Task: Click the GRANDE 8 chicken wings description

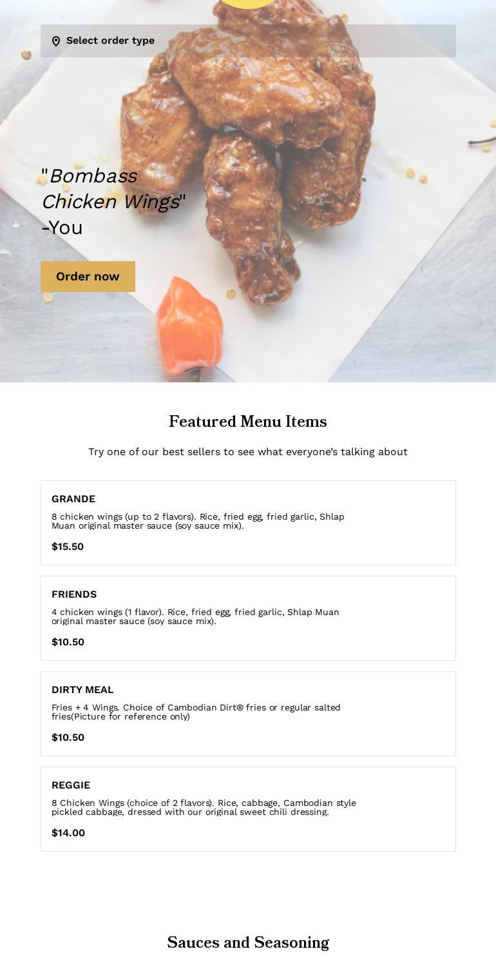Action: [198, 521]
